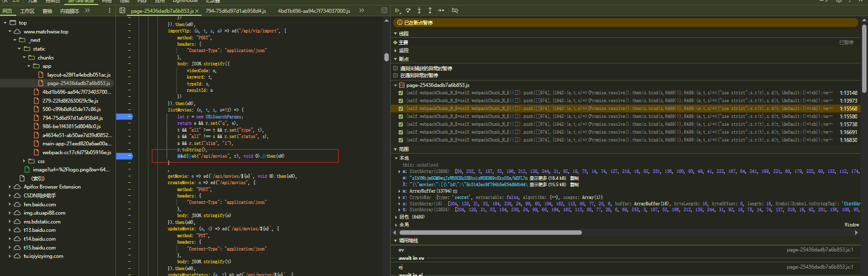Open the 794-75d6d97d1ab958d4.js editor tab
The width and height of the screenshot is (868, 276).
[235, 11]
